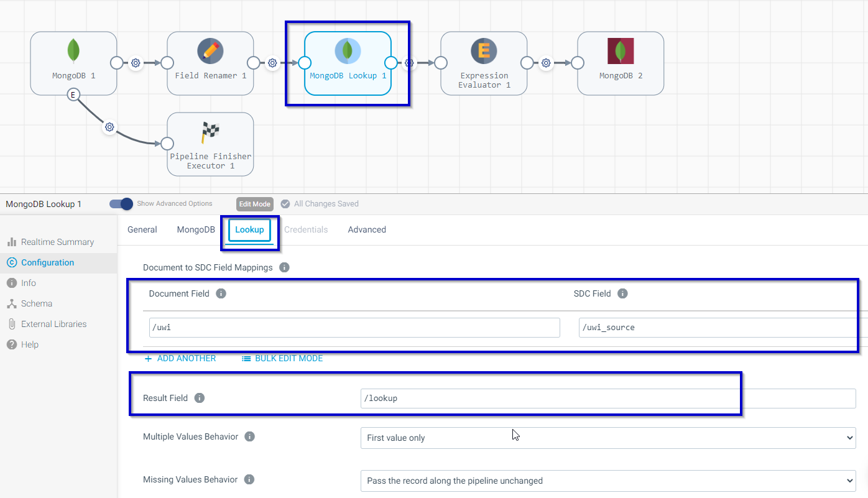Click info icon next to Multiple Values Behavior

coord(249,436)
